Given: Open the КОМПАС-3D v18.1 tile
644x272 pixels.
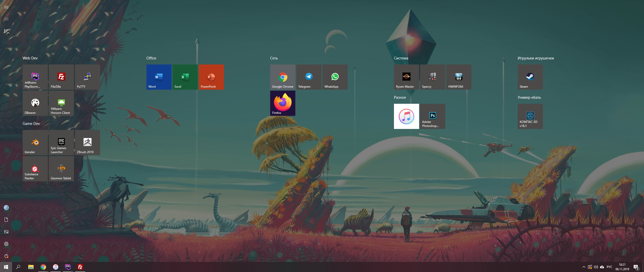Looking at the screenshot, I should click(530, 116).
